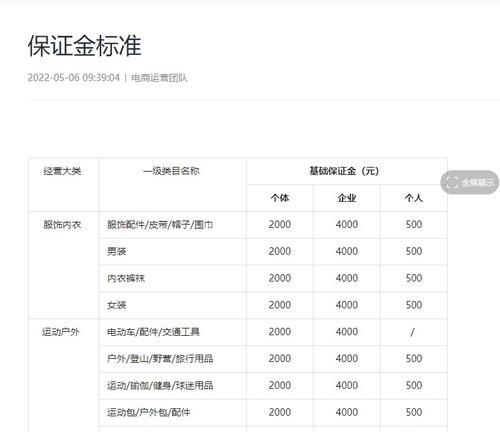Click the 企业 column header
The width and height of the screenshot is (500, 432).
pos(347,198)
